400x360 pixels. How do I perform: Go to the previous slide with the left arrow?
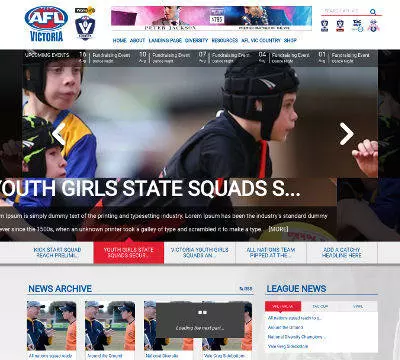tap(59, 134)
